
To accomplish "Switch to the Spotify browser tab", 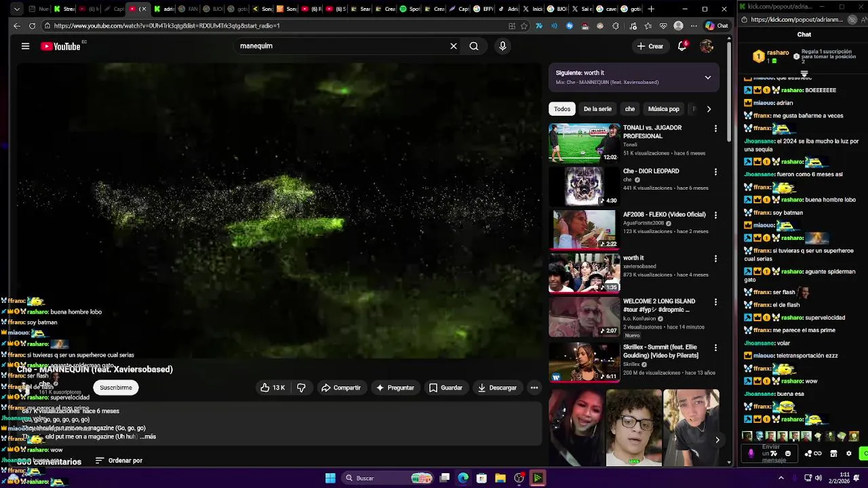I will click(409, 9).
